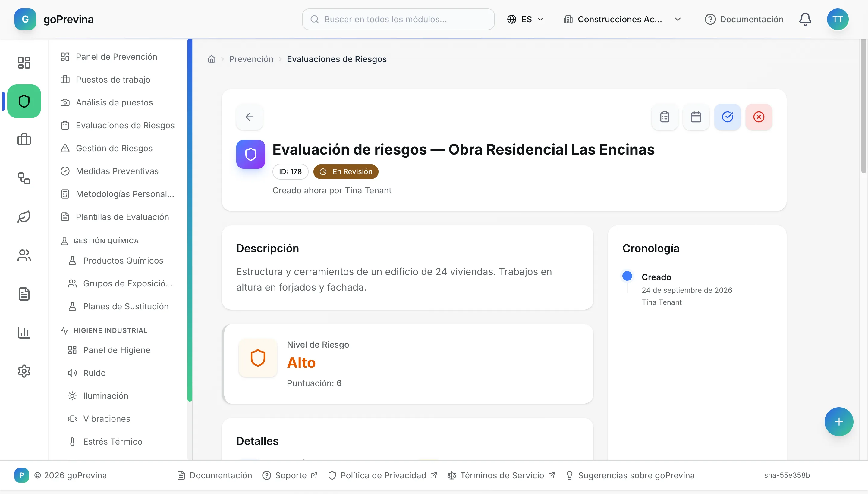The height and width of the screenshot is (494, 868).
Task: Click the clipboard checklist action button
Action: click(x=665, y=117)
